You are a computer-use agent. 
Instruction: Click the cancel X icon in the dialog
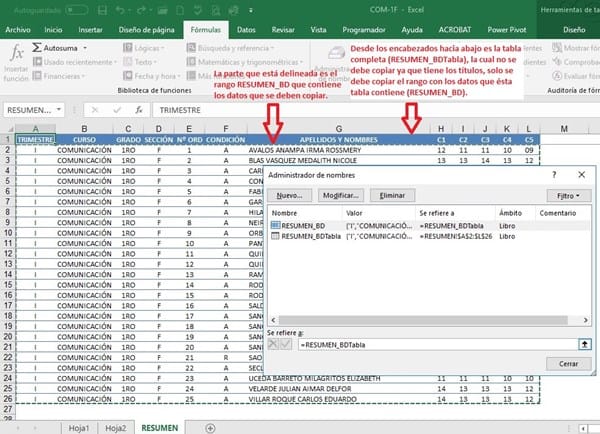click(x=274, y=344)
